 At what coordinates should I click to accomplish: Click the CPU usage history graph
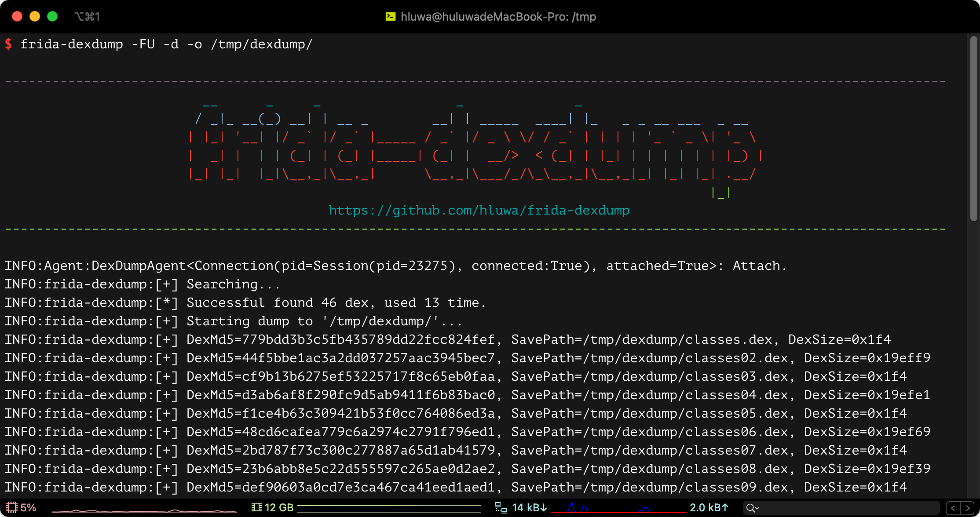(144, 510)
